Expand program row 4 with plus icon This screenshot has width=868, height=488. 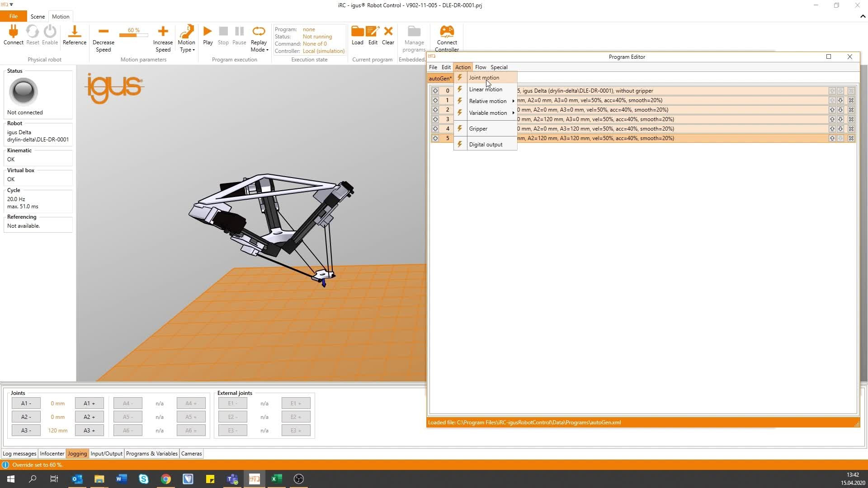[x=435, y=129]
